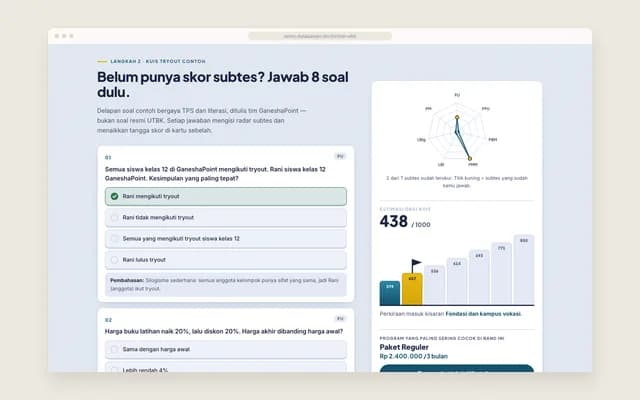Click the price 'Rp 2.400.000 /3 bulan'
This screenshot has width=640, height=400.
coord(413,356)
